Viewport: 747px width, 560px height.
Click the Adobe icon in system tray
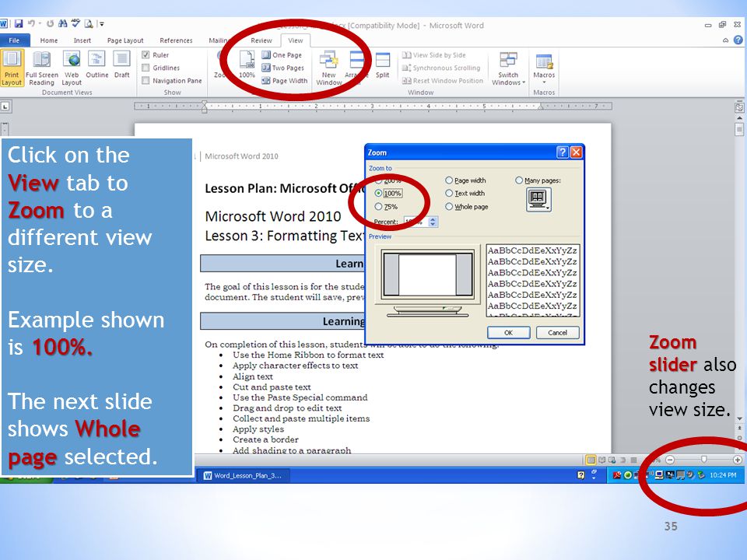tap(617, 474)
